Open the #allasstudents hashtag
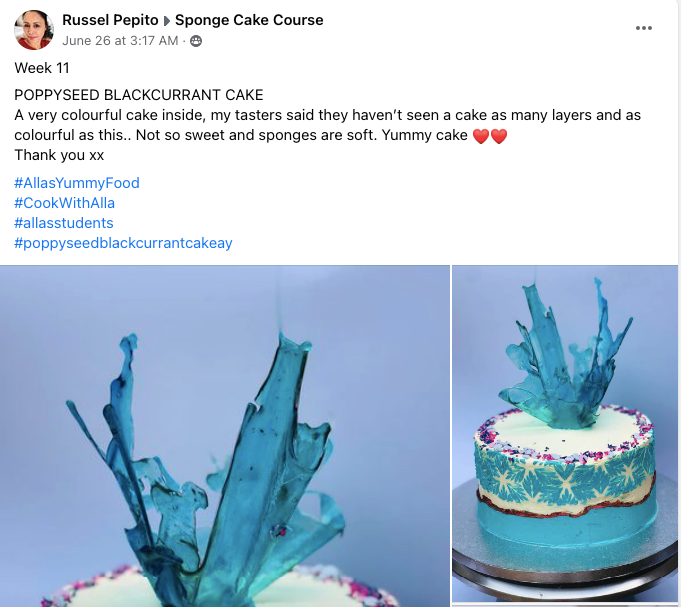681x607 pixels. [x=64, y=223]
